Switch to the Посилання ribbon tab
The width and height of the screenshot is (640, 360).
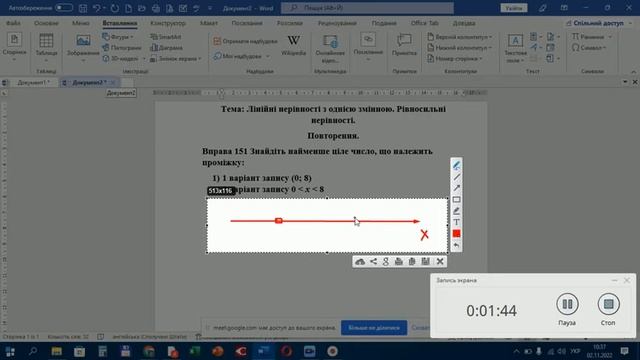[247, 23]
